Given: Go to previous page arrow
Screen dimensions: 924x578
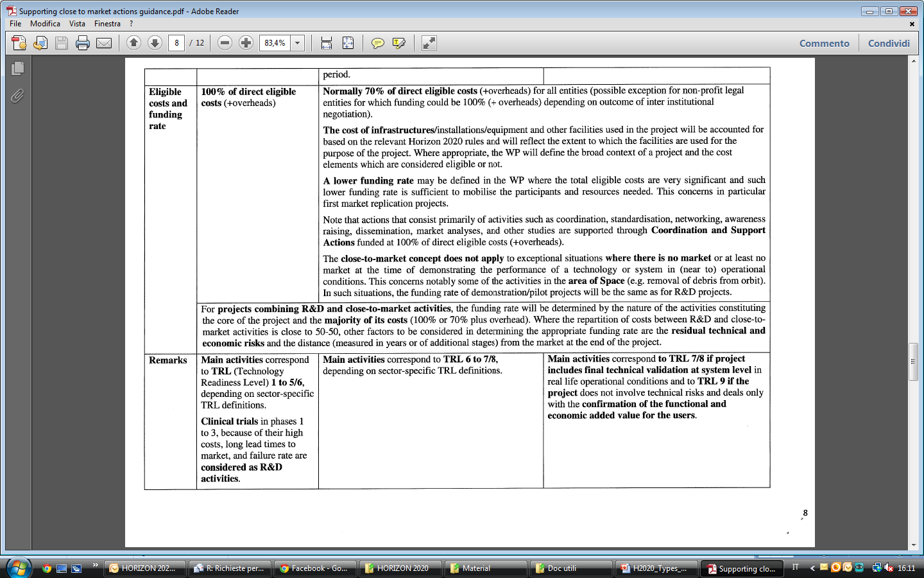Looking at the screenshot, I should click(x=133, y=43).
